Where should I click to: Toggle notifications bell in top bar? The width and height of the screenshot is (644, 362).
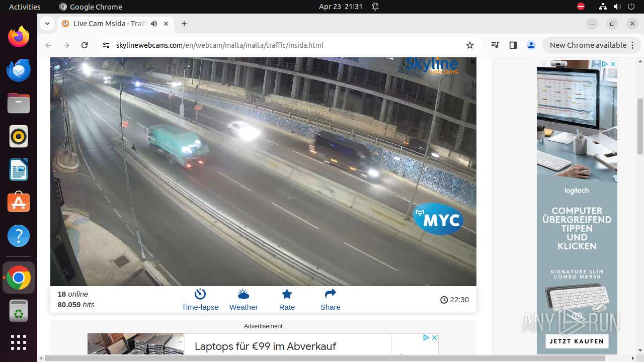[375, 7]
